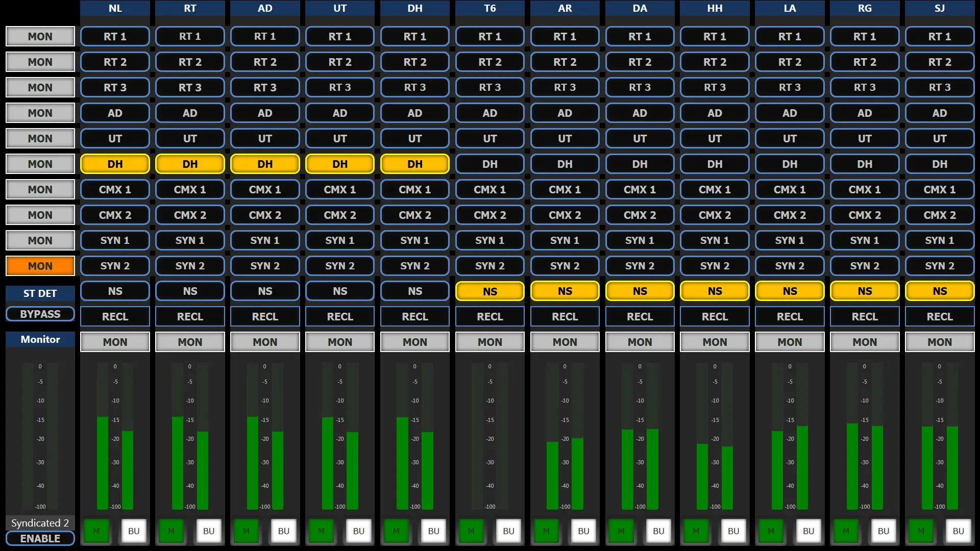Select NS source on the DH channel
Image resolution: width=980 pixels, height=551 pixels.
(x=415, y=291)
